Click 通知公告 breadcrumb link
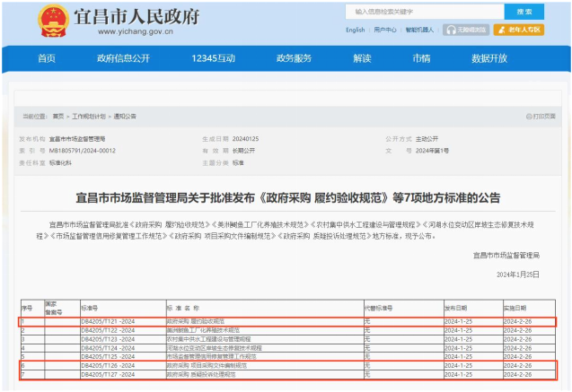This screenshot has height=392, width=572. pos(125,117)
